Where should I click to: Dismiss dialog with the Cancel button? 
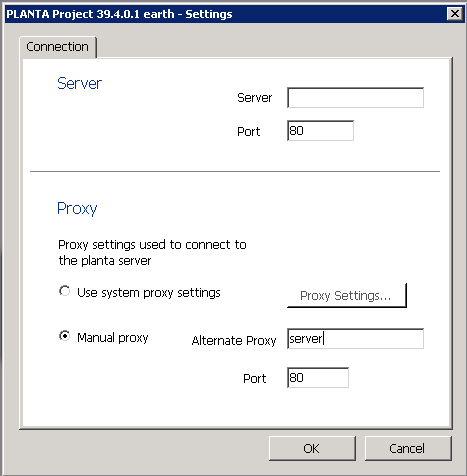408,448
